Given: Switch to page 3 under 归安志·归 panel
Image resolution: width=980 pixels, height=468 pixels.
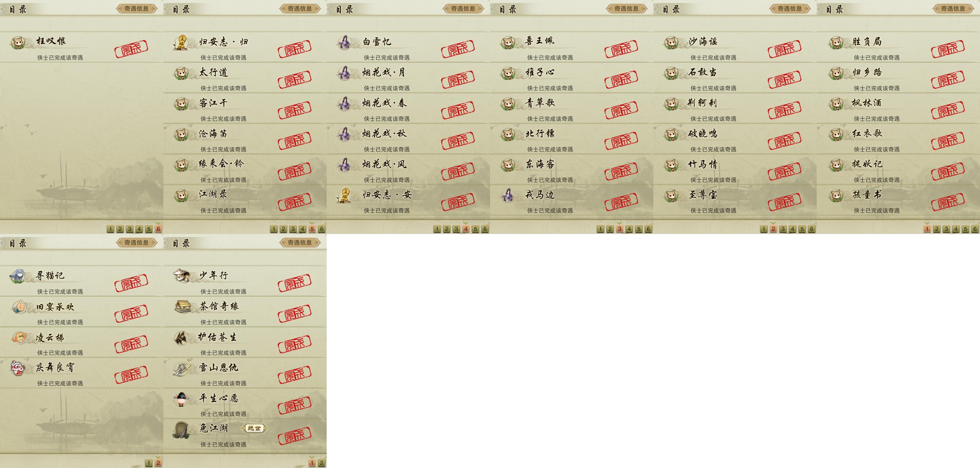Looking at the screenshot, I should click(x=293, y=229).
